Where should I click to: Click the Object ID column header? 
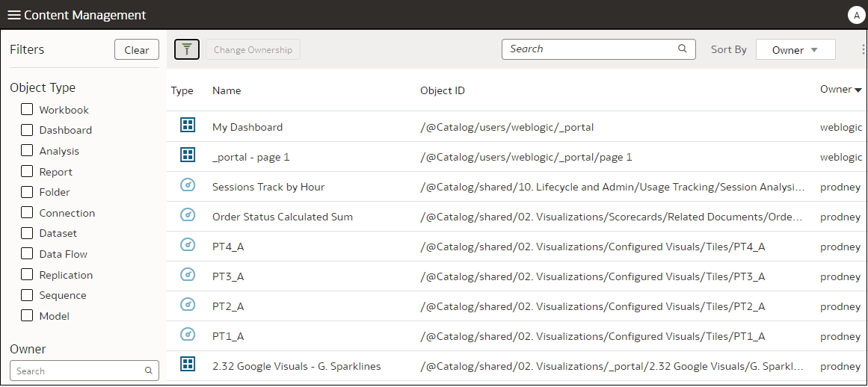(443, 90)
